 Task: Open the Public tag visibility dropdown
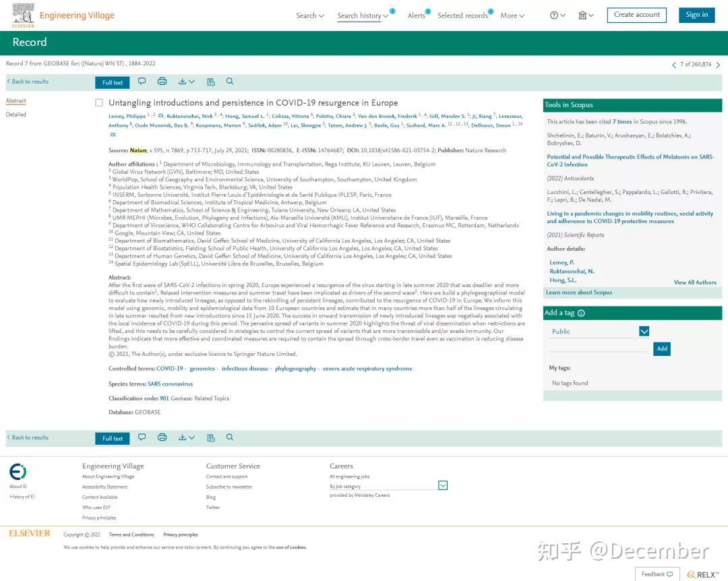(644, 331)
